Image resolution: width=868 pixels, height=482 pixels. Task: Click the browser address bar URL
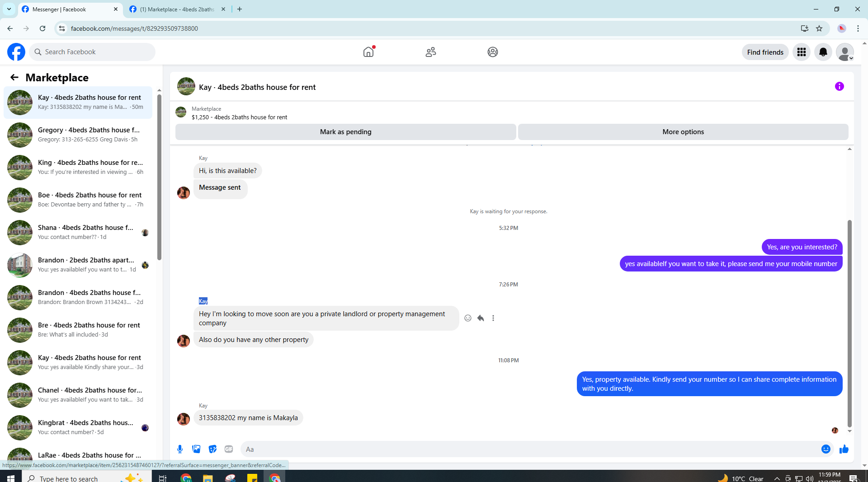point(134,28)
